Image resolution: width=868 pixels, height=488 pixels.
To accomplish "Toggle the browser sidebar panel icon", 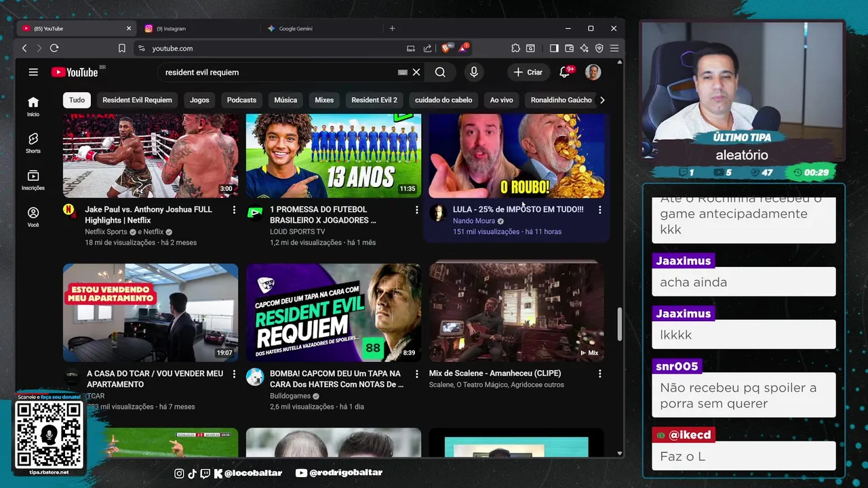I will point(554,48).
